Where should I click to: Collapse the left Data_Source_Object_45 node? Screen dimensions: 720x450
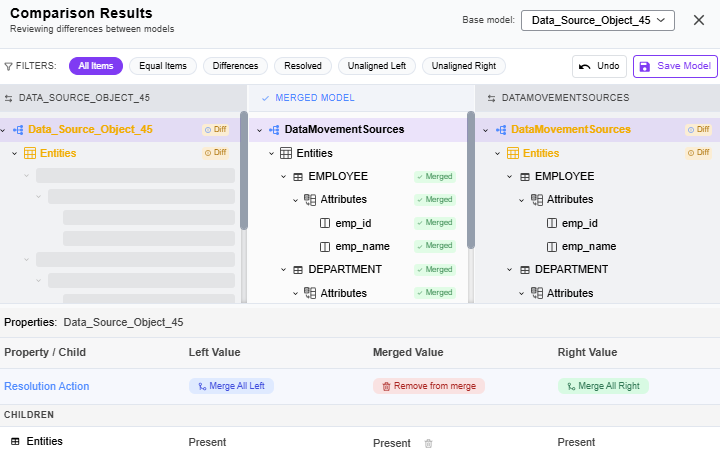(x=3, y=130)
